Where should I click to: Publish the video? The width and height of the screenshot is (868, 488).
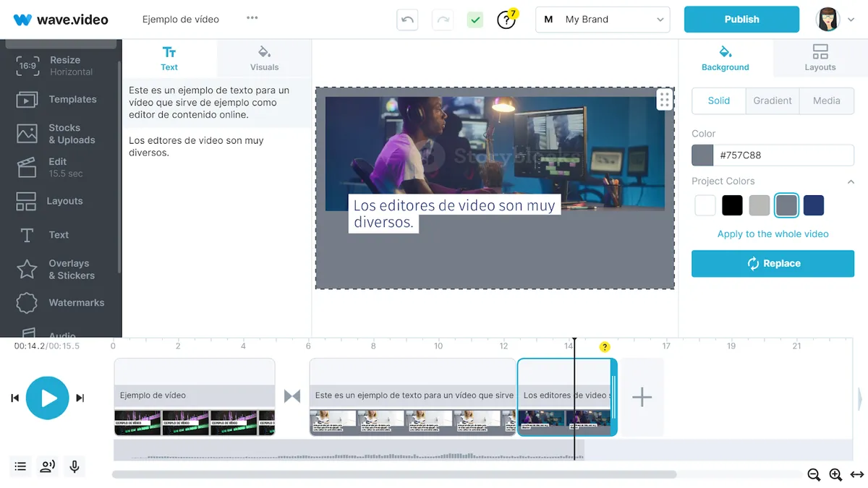(x=741, y=20)
